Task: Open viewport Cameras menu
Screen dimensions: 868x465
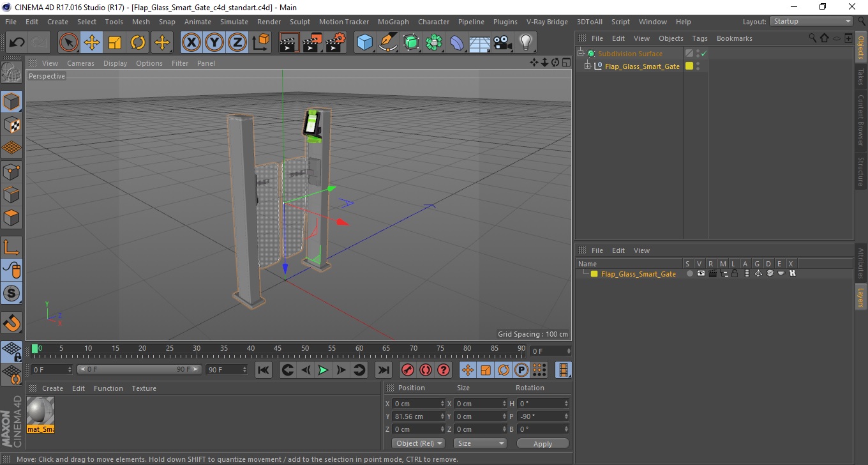Action: (80, 63)
